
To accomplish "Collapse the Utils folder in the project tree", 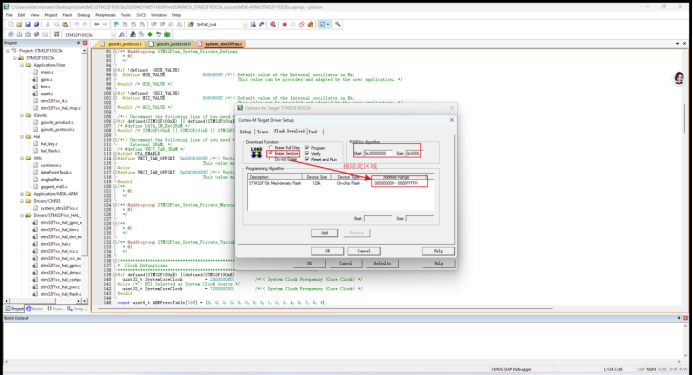I will 22,158.
